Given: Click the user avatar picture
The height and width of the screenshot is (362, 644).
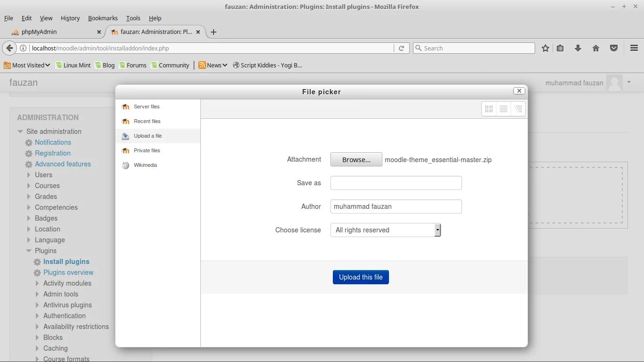Looking at the screenshot, I should [x=614, y=82].
